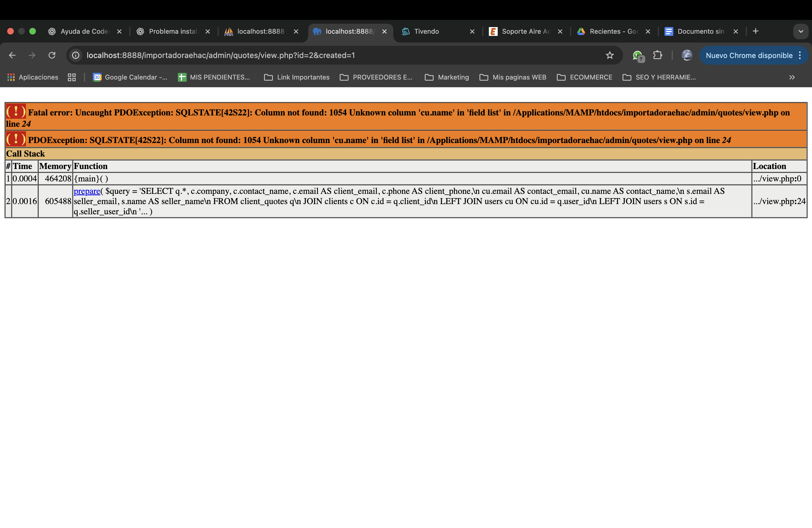Bookmark page with the star icon
This screenshot has height=528, width=812.
pyautogui.click(x=610, y=55)
